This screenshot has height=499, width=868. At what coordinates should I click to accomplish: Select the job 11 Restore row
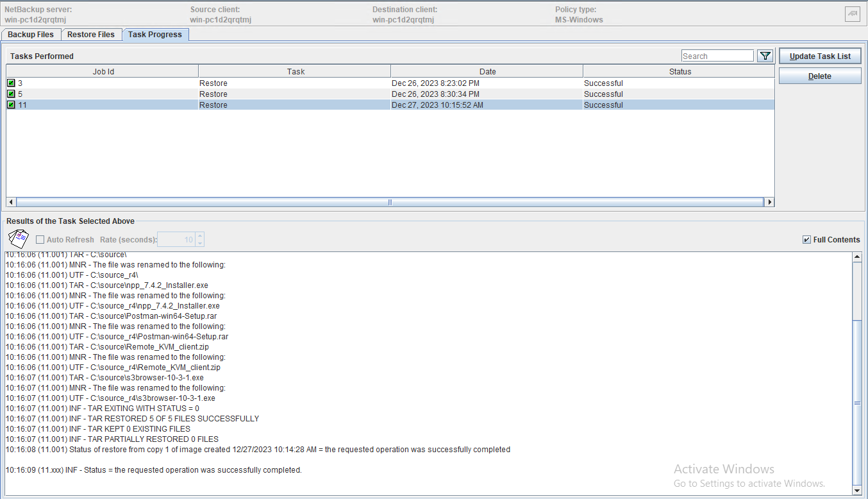[x=390, y=105]
